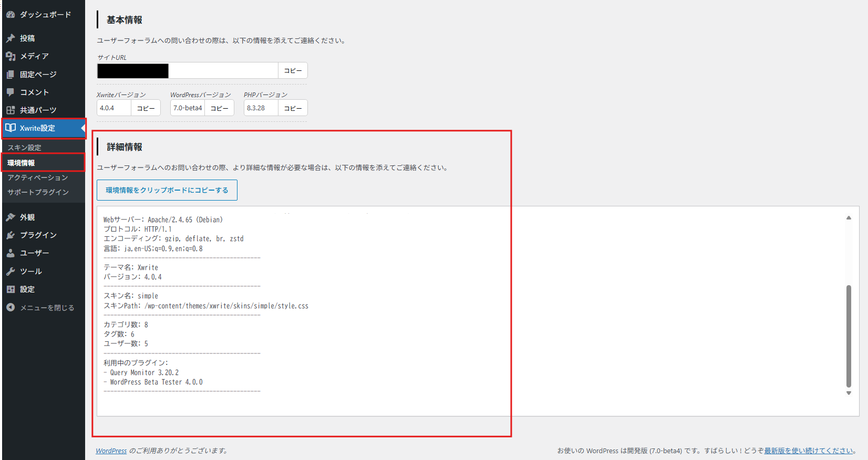Image resolution: width=868 pixels, height=460 pixels.
Task: Copy the PHP version 8.3.28
Action: pyautogui.click(x=293, y=108)
